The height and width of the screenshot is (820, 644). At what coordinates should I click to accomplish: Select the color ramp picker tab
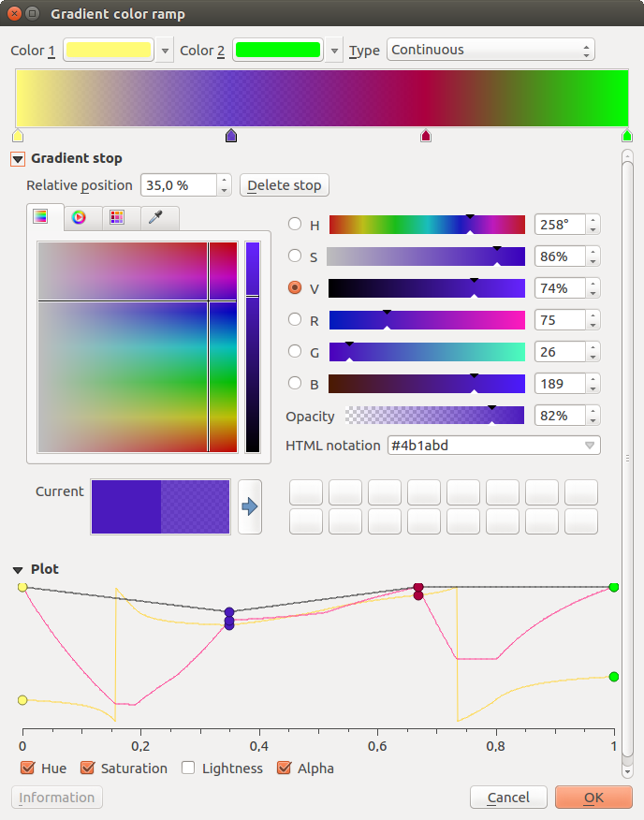coord(40,217)
